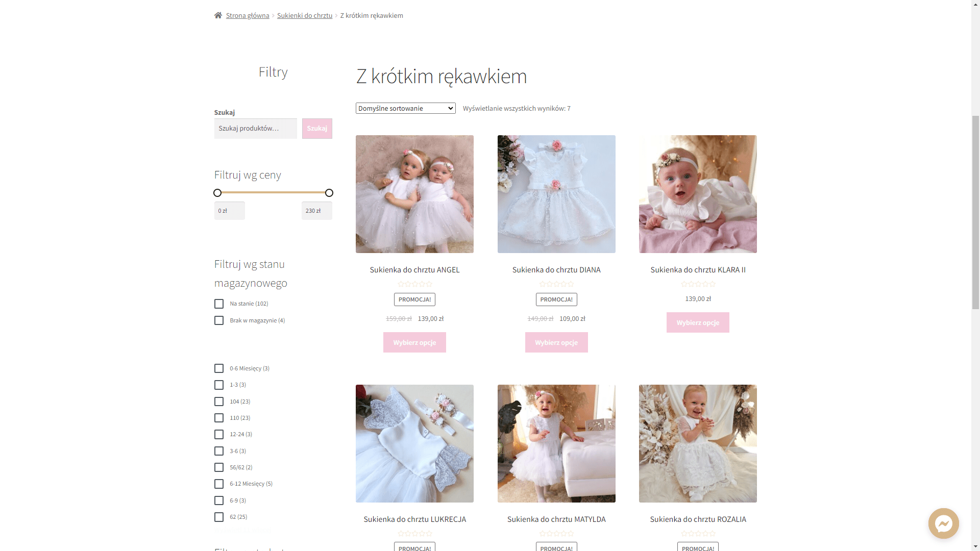This screenshot has height=551, width=980.
Task: Open Sukienka do chrztu MATYLDA title link
Action: pyautogui.click(x=556, y=519)
